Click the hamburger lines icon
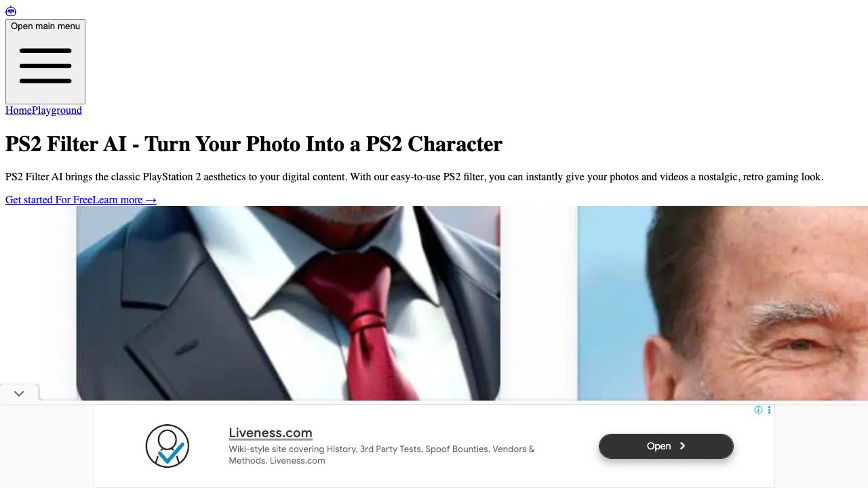This screenshot has height=488, width=868. tap(45, 66)
